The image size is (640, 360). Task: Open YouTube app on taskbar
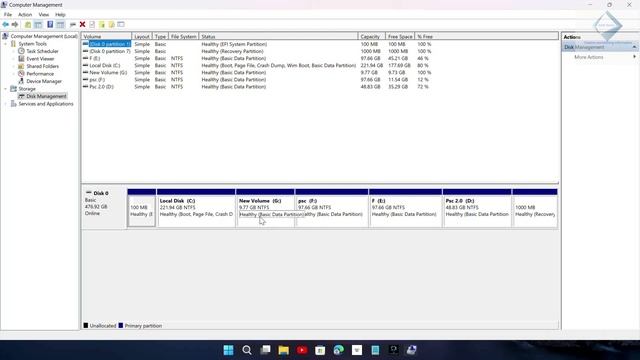[x=302, y=350]
